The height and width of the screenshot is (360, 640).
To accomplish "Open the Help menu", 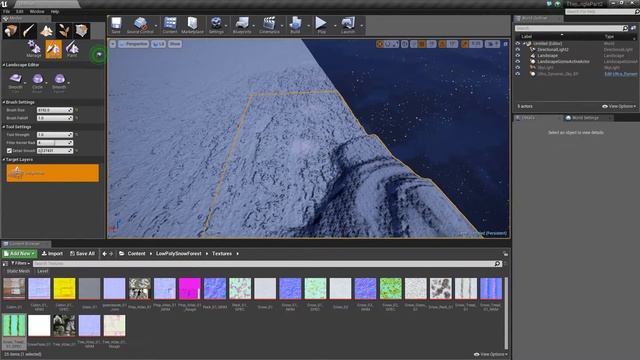I will 55,12.
